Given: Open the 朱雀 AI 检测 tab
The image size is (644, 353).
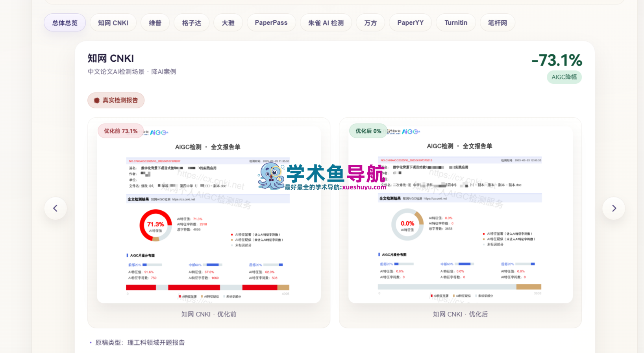Looking at the screenshot, I should coord(326,23).
